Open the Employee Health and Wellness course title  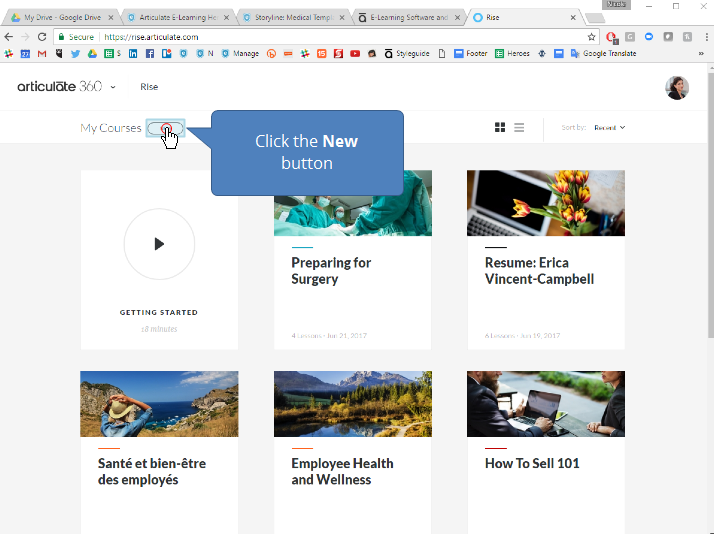click(x=342, y=471)
